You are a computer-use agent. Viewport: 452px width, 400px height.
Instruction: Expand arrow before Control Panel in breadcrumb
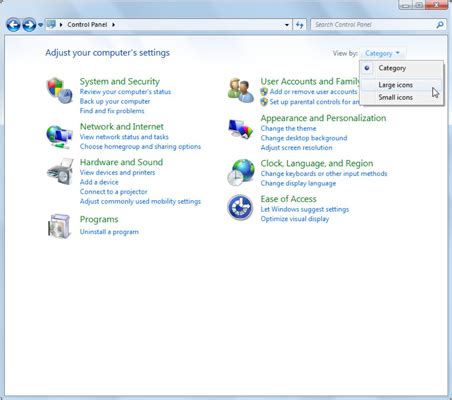[61, 25]
